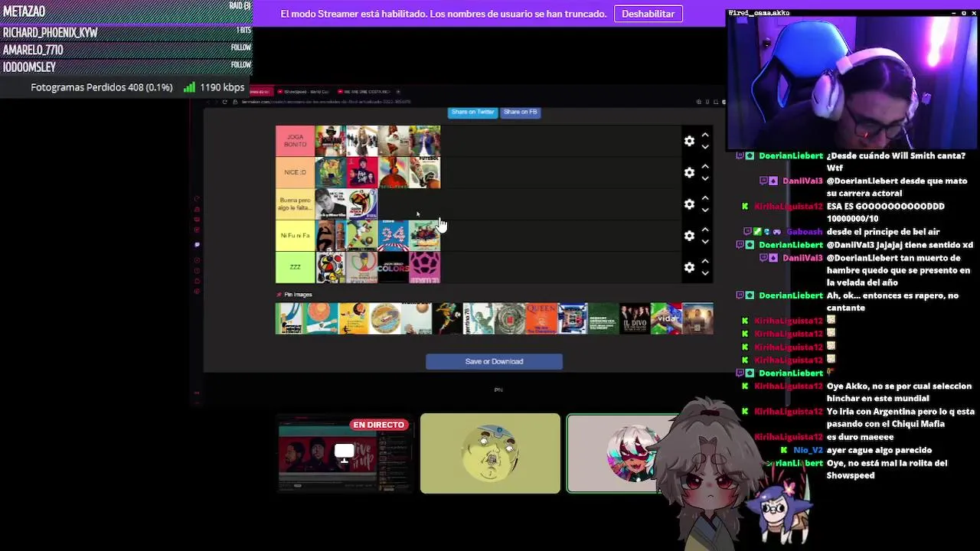Move Ni Fu ni Fa row down
Screen dimensions: 980x551
click(x=705, y=241)
